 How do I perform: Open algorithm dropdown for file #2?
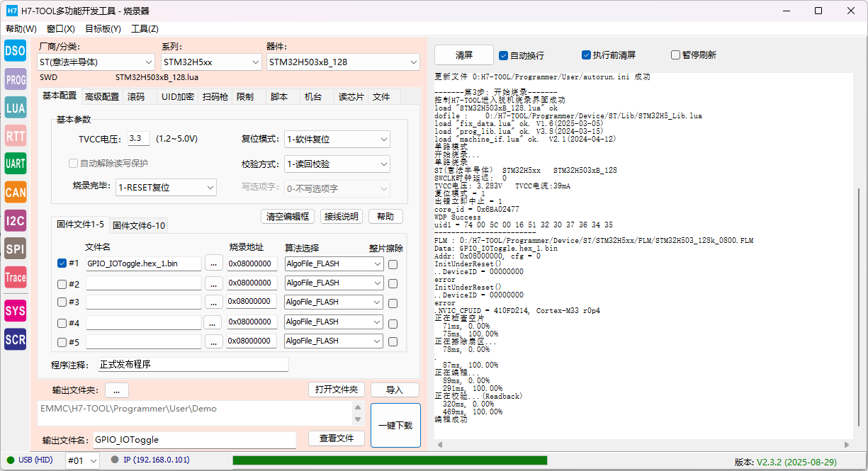tap(334, 283)
